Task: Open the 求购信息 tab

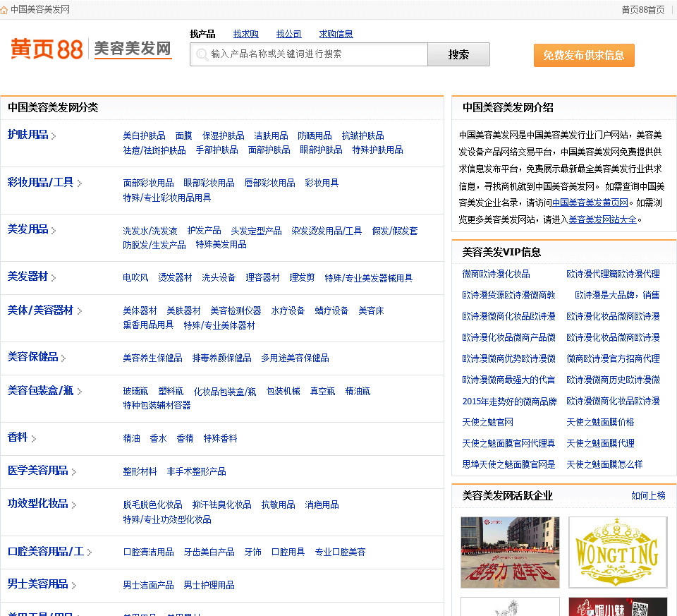Action: tap(336, 34)
